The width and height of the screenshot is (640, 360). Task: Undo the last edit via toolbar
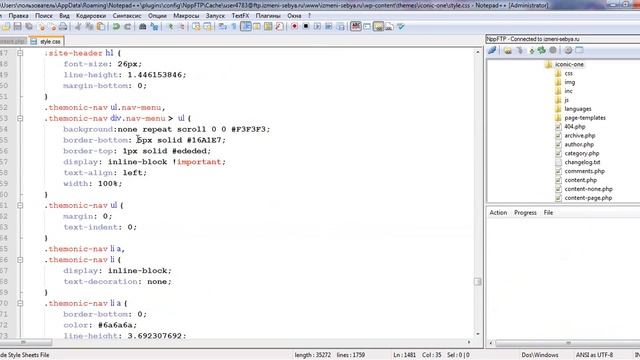click(116, 27)
